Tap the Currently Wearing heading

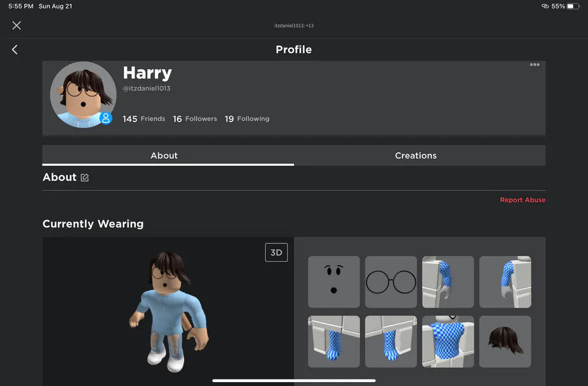[x=93, y=224]
